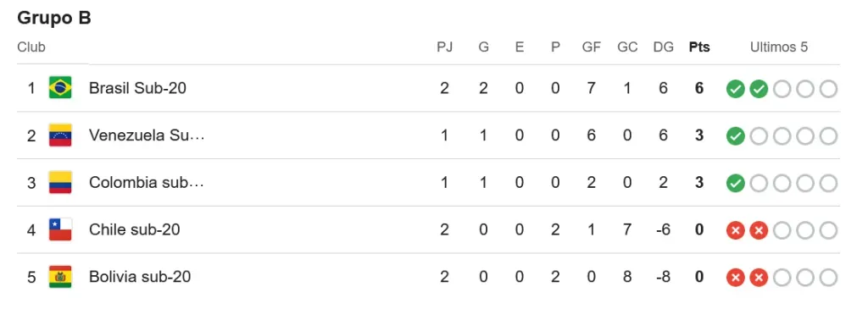Click the DG column header
Image resolution: width=868 pixels, height=320 pixels.
(x=663, y=47)
